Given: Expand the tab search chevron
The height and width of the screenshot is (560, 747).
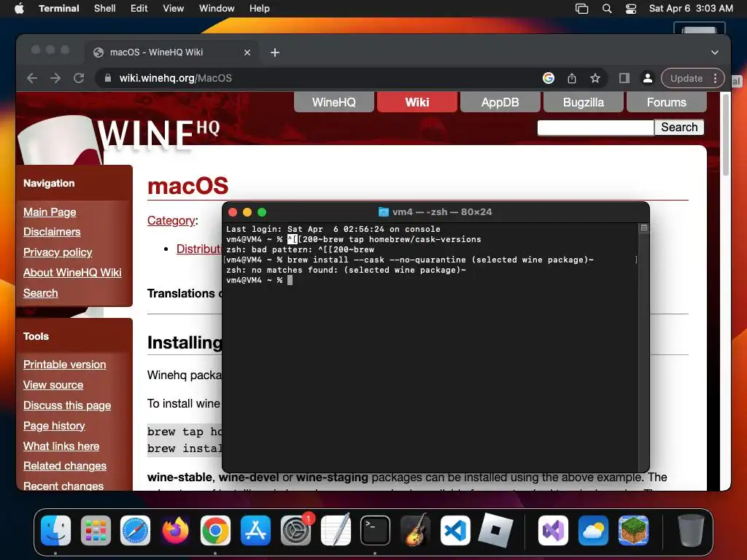Looking at the screenshot, I should (715, 52).
